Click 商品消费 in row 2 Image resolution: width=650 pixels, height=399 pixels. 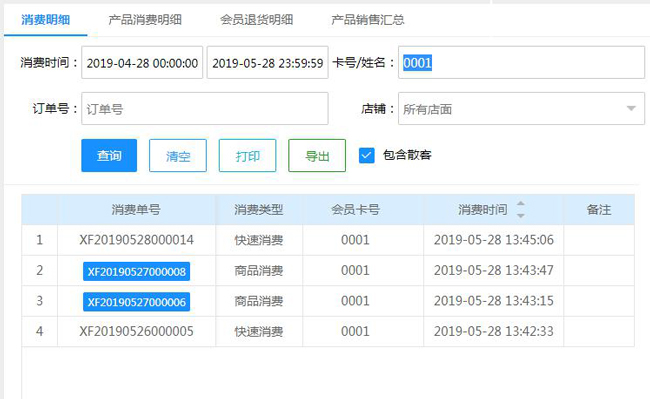tap(259, 271)
